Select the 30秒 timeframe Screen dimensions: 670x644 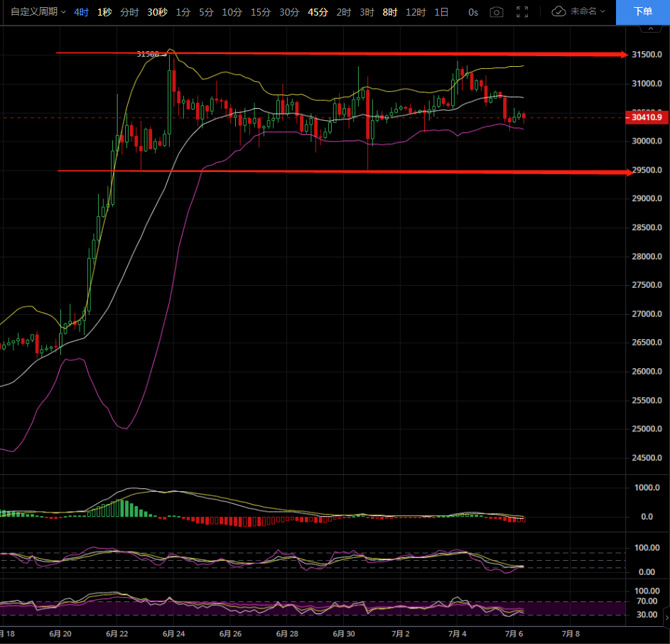point(157,12)
